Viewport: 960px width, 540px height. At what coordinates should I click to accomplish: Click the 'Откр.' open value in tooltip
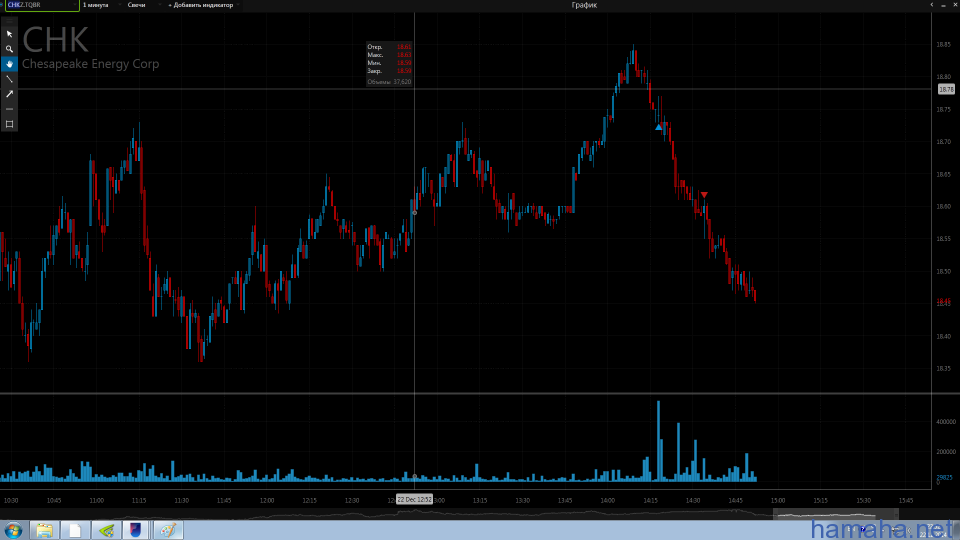(403, 47)
